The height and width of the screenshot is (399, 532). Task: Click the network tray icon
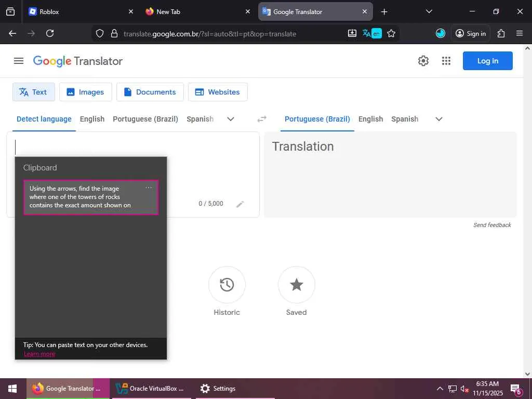point(453,389)
